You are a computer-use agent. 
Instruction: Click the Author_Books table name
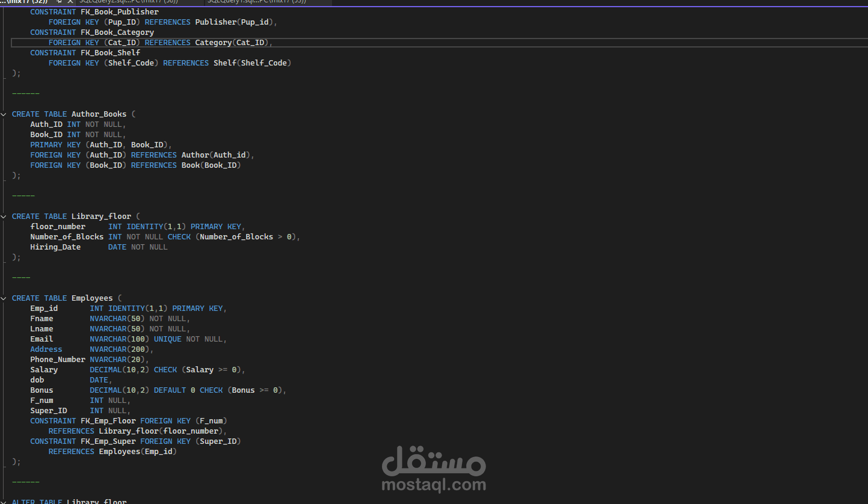tap(99, 114)
